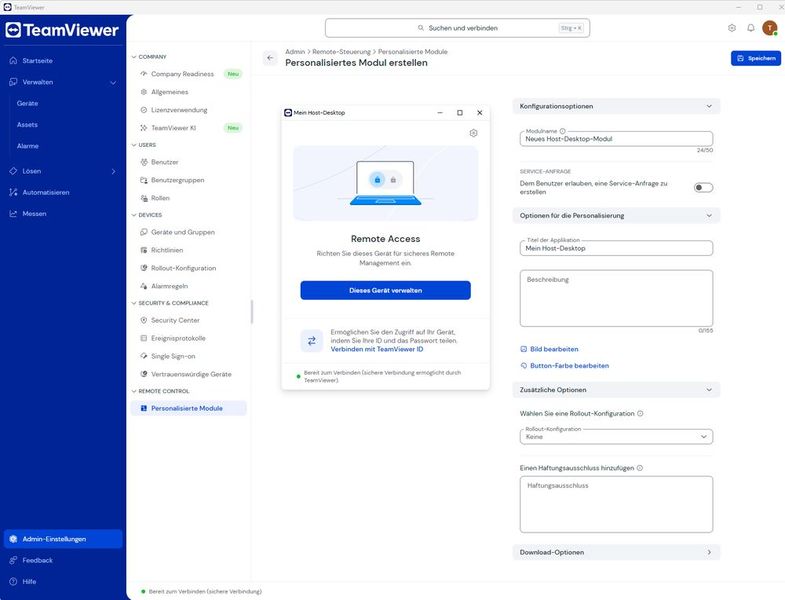Open Rollout-Konfiguration in admin menu
This screenshot has height=600, width=785.
point(184,268)
